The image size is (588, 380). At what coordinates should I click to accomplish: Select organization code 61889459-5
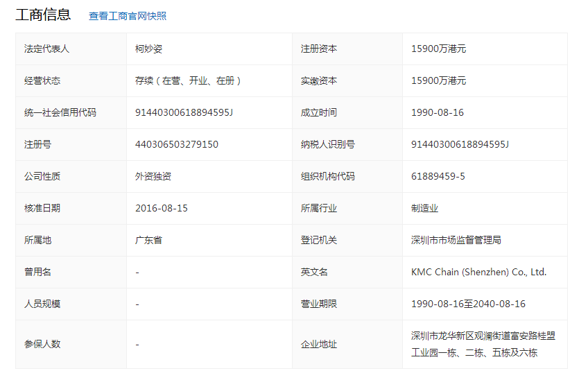pyautogui.click(x=438, y=176)
